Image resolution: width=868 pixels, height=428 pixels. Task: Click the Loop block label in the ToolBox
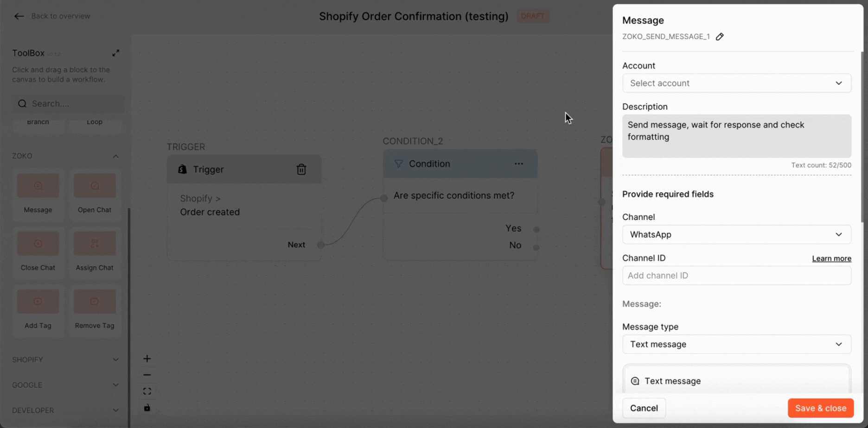[95, 122]
